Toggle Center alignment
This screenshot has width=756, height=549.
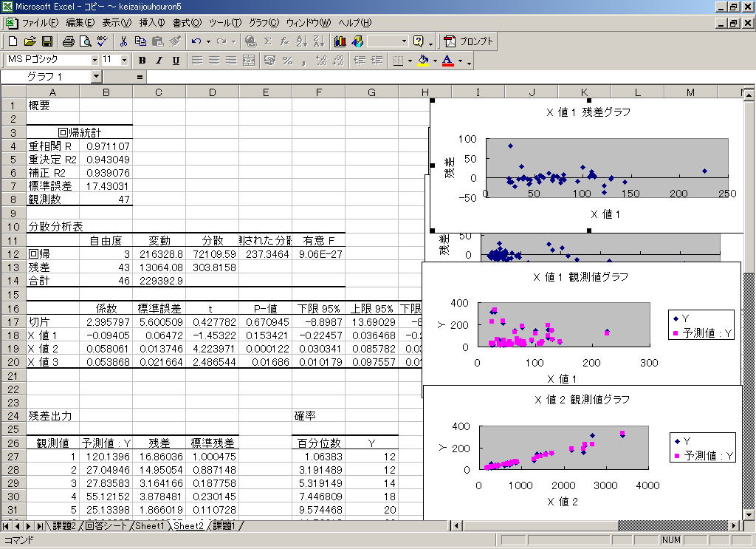click(214, 61)
